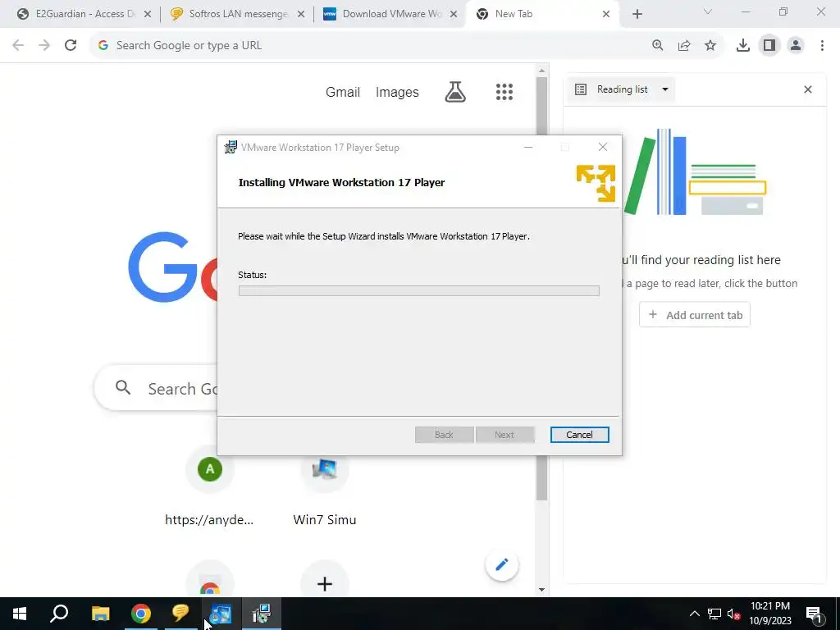This screenshot has width=840, height=630.
Task: Open the notification center icon
Action: coord(815,614)
